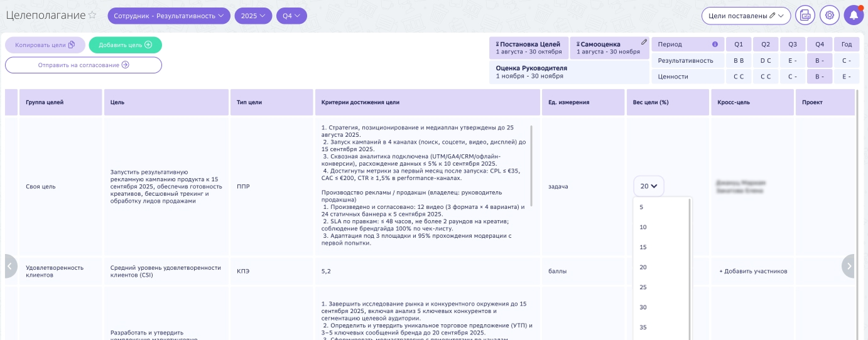Click Кросс-цель column header
The image size is (868, 340).
(x=752, y=102)
